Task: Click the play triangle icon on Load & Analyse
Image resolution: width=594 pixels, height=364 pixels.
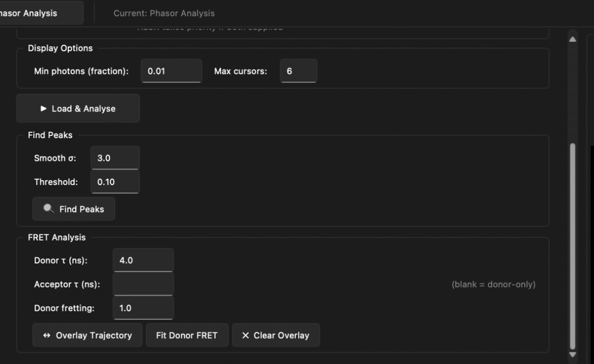Action: pos(43,108)
